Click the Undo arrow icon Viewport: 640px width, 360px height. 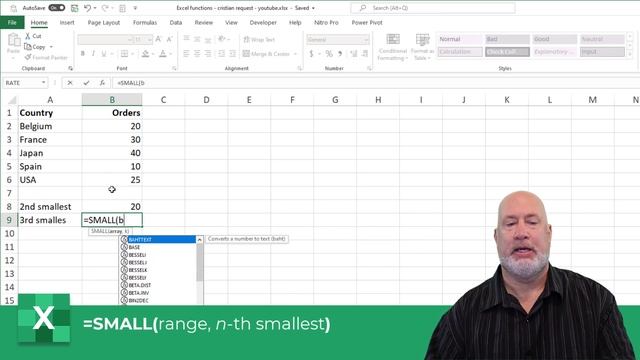(87, 8)
